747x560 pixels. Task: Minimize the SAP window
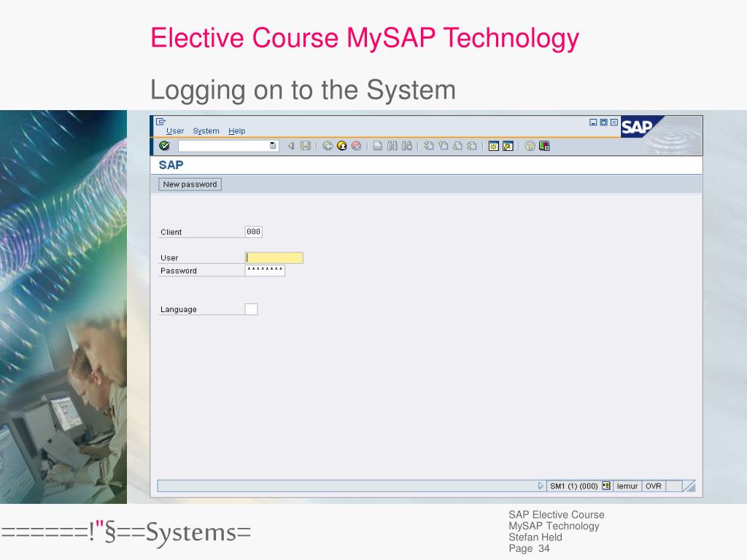[593, 122]
